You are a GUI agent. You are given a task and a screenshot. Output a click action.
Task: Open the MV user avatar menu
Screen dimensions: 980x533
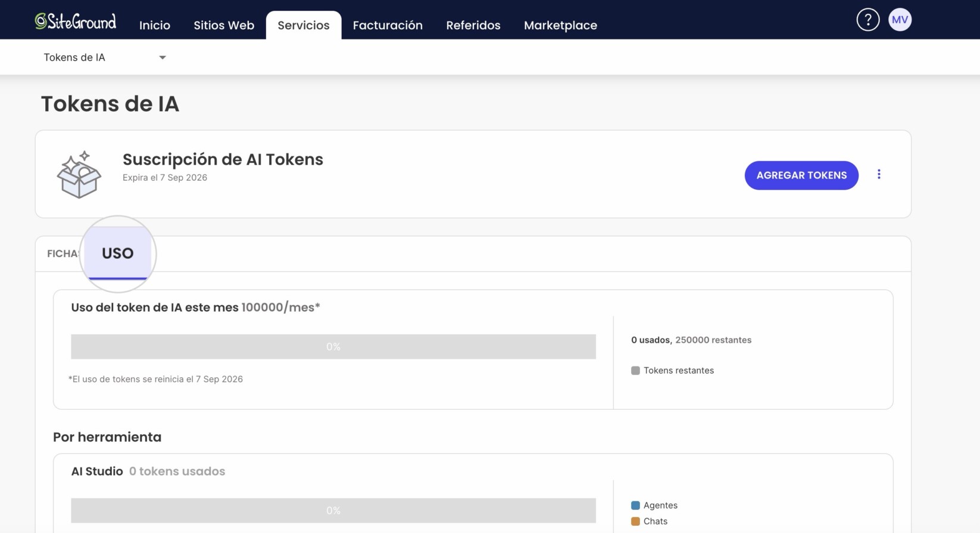(x=900, y=20)
